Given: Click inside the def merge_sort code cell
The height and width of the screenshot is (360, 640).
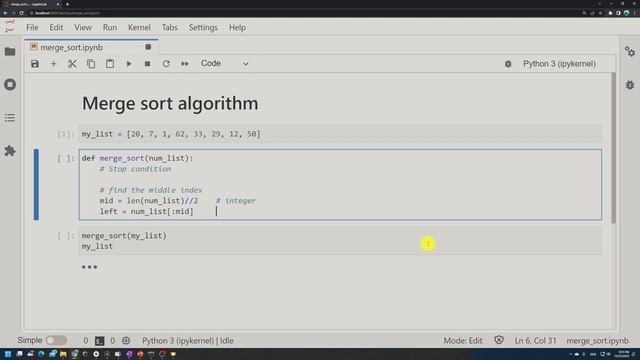Looking at the screenshot, I should [x=340, y=185].
